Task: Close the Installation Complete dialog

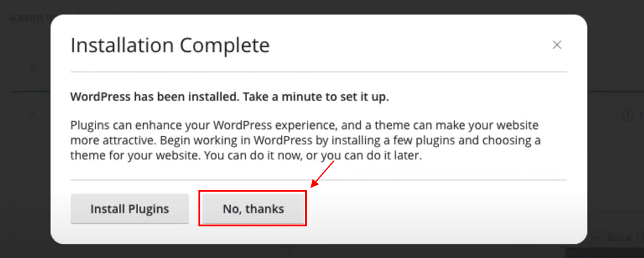Action: pyautogui.click(x=556, y=44)
